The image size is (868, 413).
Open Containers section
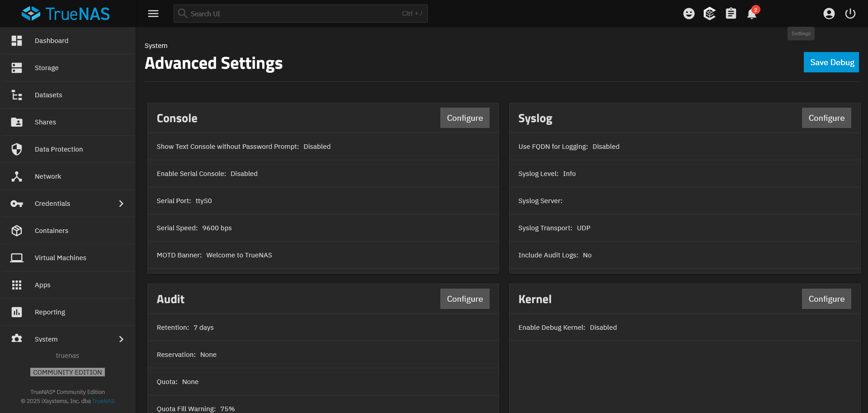click(x=68, y=231)
